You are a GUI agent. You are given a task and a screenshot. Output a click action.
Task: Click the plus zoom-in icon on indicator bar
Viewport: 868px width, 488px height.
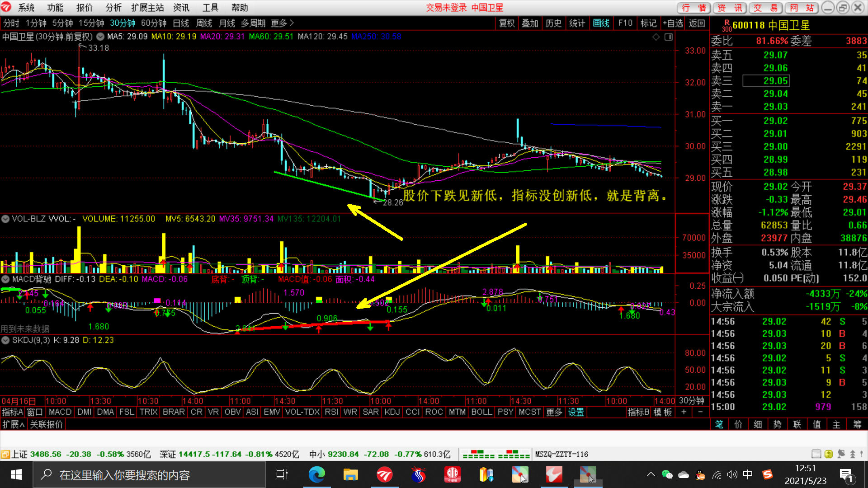pyautogui.click(x=684, y=412)
